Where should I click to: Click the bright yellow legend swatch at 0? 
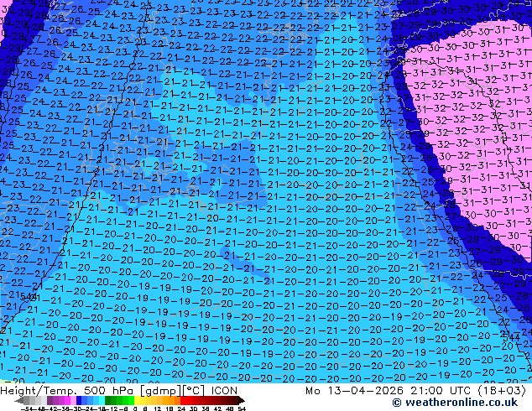point(137,400)
